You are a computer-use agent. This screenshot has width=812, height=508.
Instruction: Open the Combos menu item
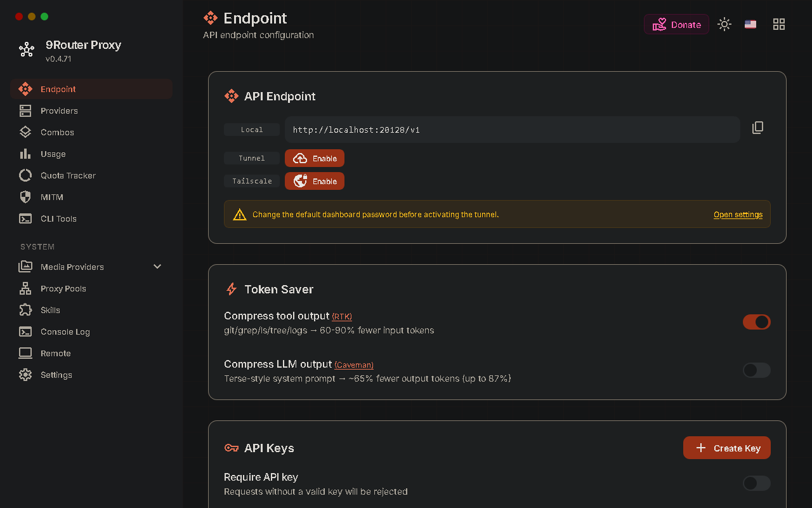[91, 132]
